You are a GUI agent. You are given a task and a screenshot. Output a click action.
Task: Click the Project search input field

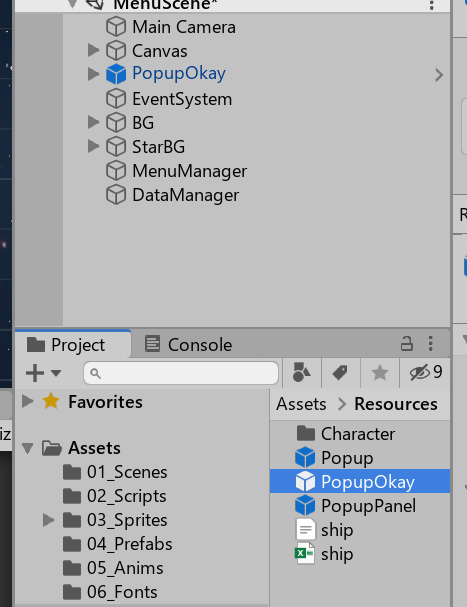coord(181,373)
